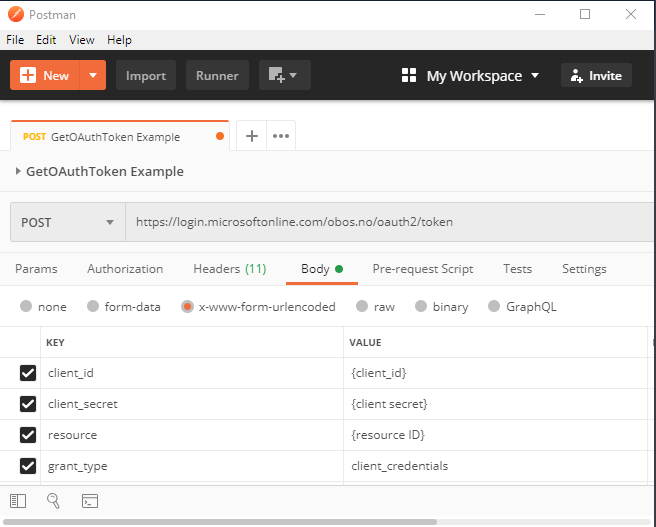656x527 pixels.
Task: Open the sidebar toggle icon in status bar
Action: (17, 500)
